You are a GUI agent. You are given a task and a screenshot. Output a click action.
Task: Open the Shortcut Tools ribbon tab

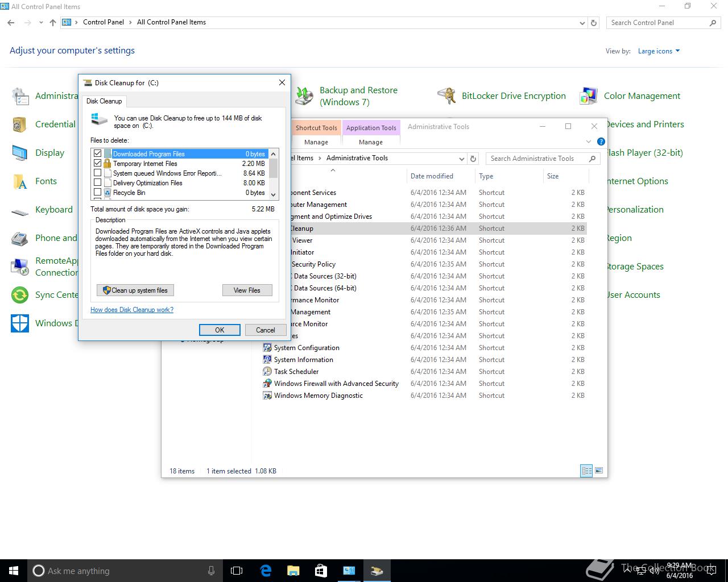pos(316,128)
